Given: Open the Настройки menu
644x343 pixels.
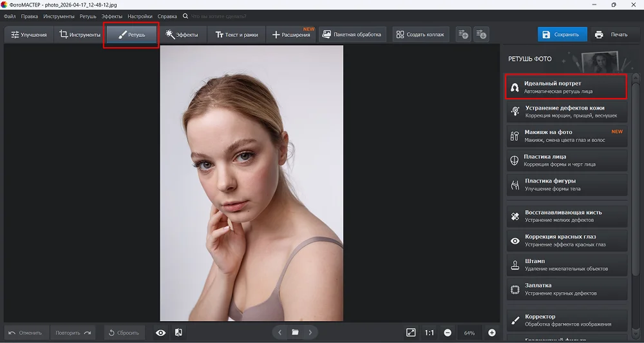Looking at the screenshot, I should [x=140, y=17].
